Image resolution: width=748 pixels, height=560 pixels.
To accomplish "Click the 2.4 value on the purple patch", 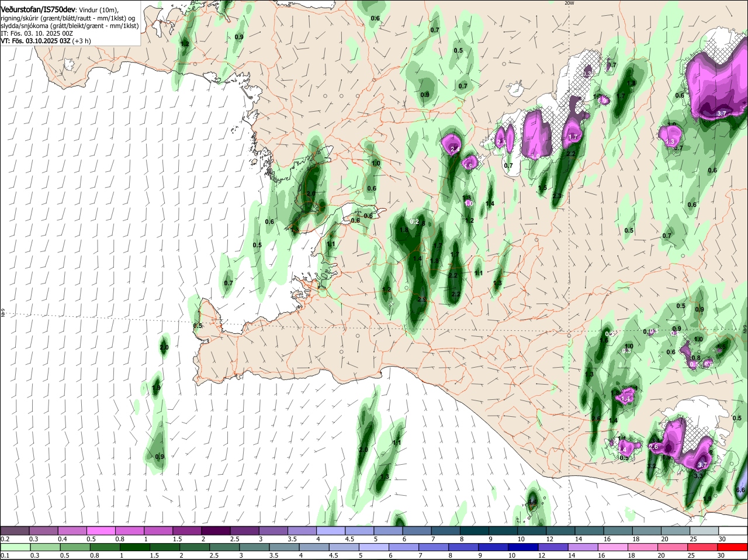I will (x=455, y=150).
